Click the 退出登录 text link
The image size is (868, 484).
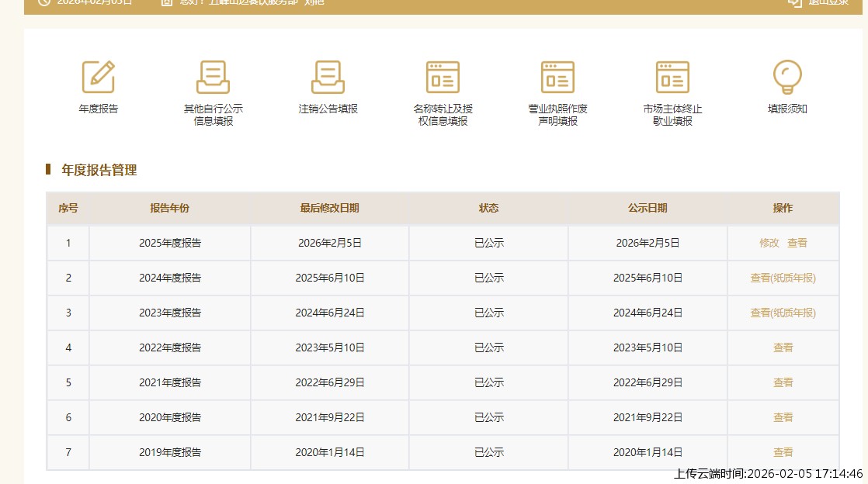[828, 2]
